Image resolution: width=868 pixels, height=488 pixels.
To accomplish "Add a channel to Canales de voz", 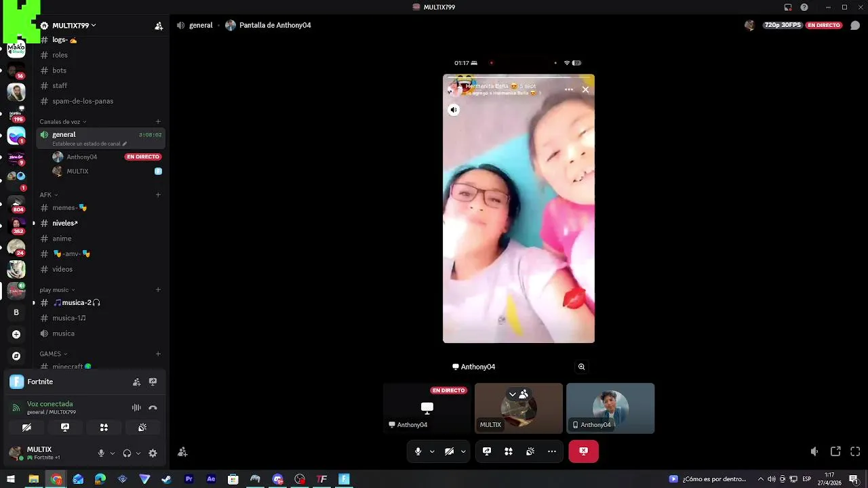I will click(x=158, y=122).
